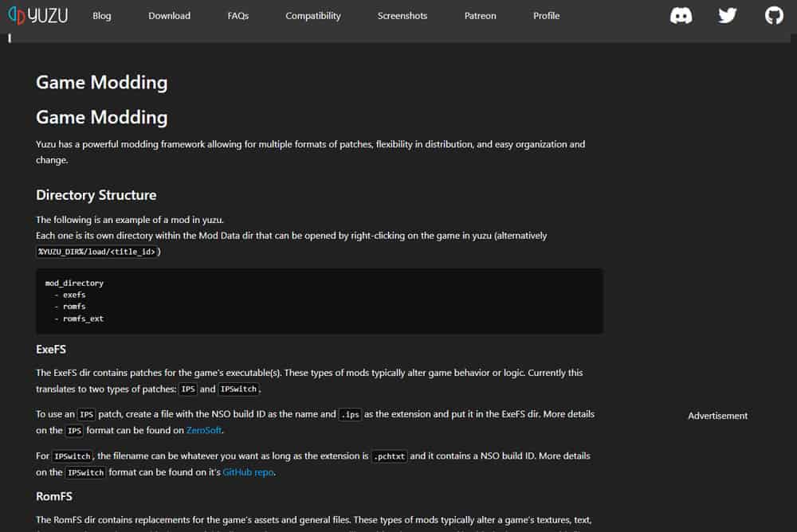Viewport: 797px width, 532px height.
Task: Follow the GitHub repo link
Action: [x=248, y=472]
